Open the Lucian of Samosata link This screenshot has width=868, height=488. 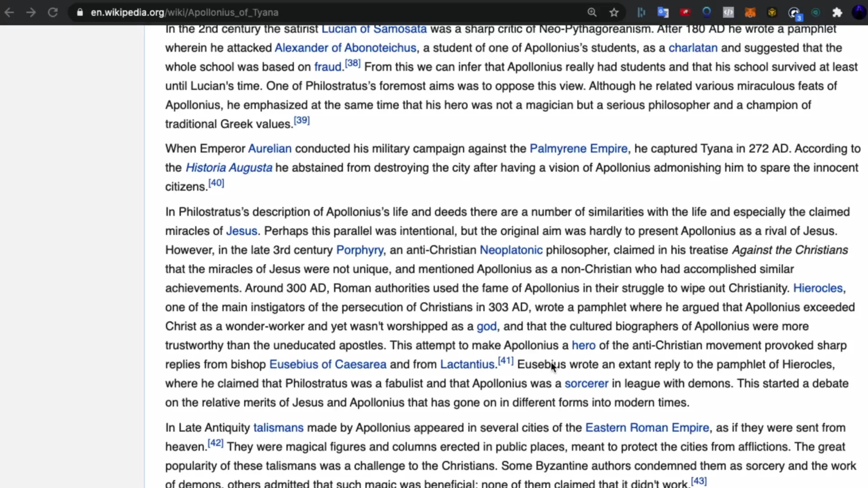(374, 29)
